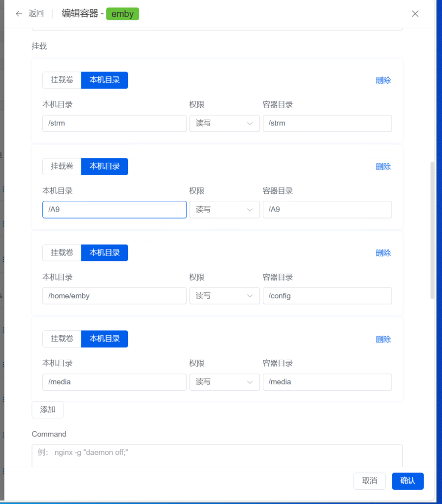This screenshot has height=504, width=442.
Task: Delete the /home/emby mount entry
Action: coord(383,253)
